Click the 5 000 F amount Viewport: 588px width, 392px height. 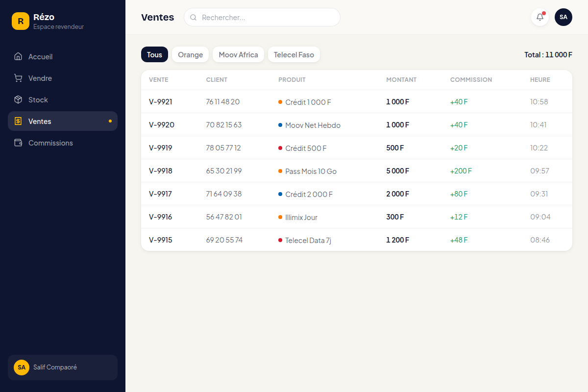[x=397, y=171]
